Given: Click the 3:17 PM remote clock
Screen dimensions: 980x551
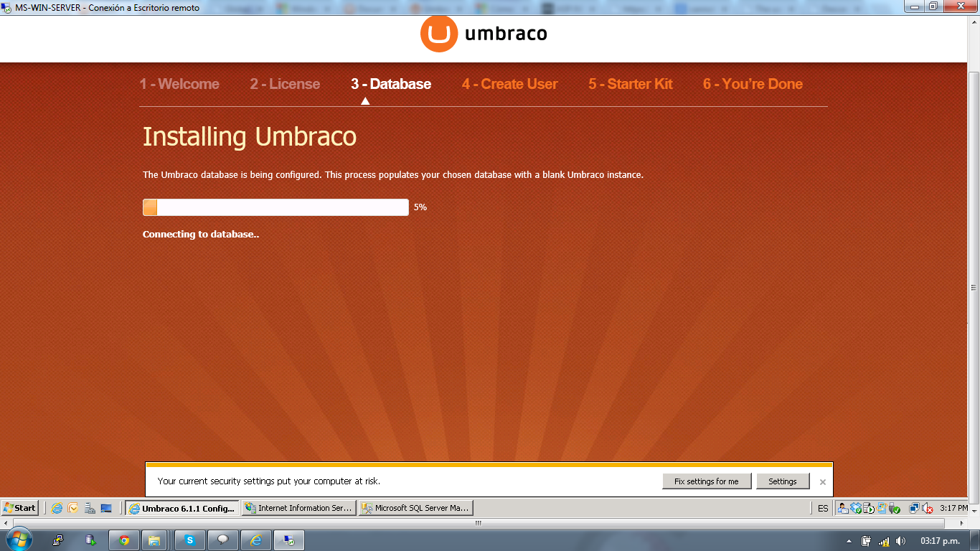Looking at the screenshot, I should pos(953,508).
